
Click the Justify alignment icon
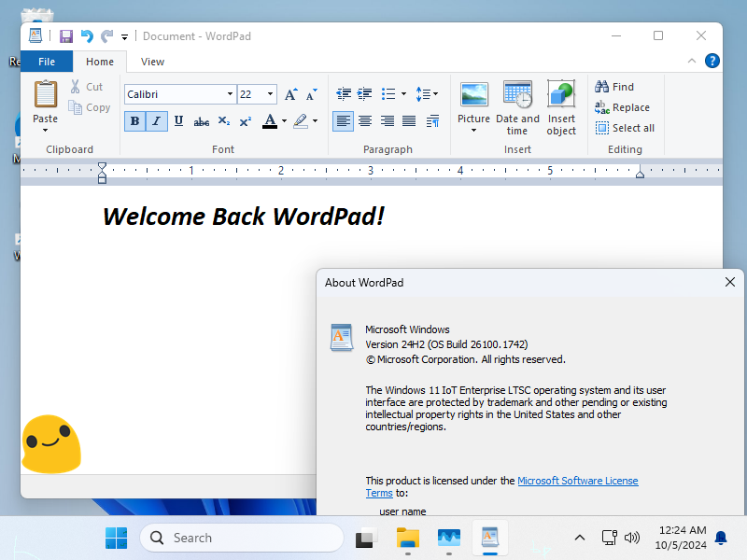click(x=409, y=121)
